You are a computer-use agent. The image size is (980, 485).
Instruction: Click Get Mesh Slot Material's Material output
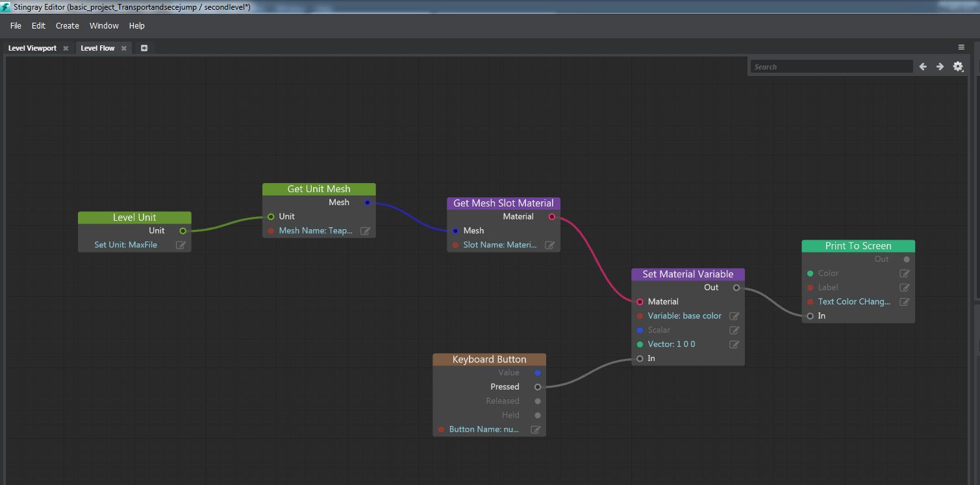coord(551,217)
